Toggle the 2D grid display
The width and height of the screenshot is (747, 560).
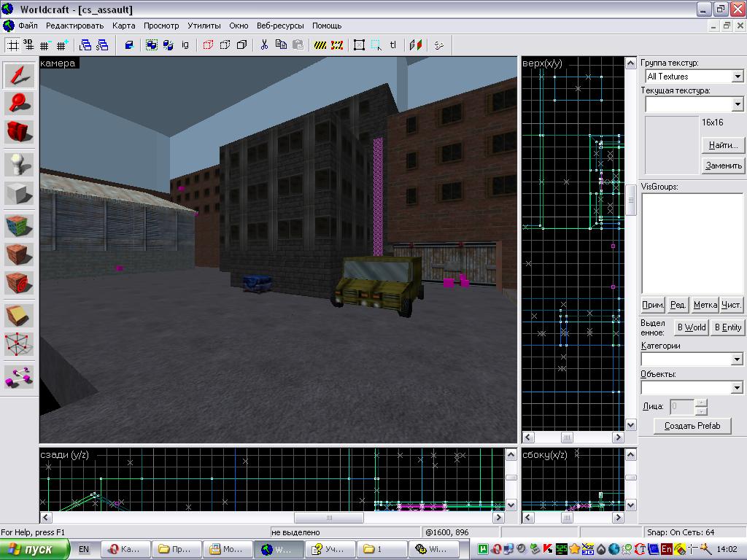point(12,45)
